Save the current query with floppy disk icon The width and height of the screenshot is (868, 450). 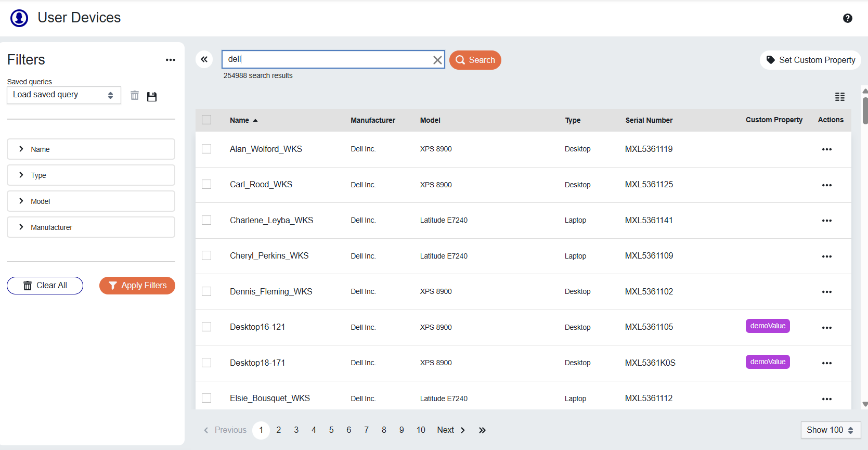[x=152, y=96]
